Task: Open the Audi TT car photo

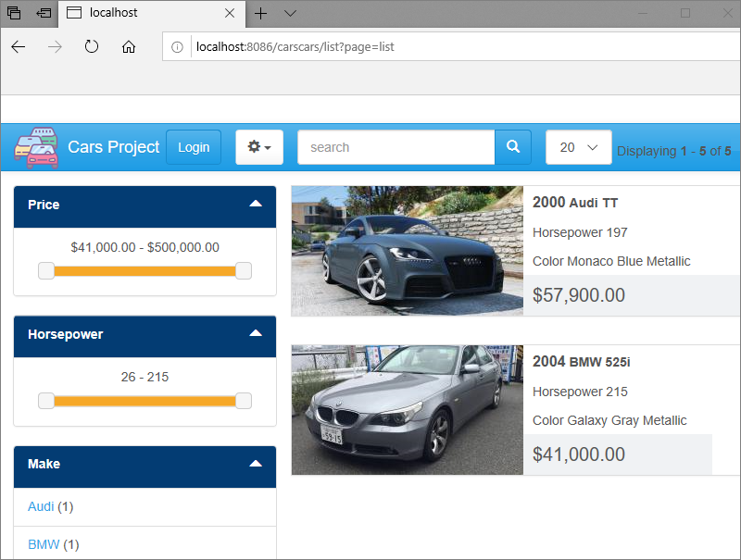Action: coord(408,251)
